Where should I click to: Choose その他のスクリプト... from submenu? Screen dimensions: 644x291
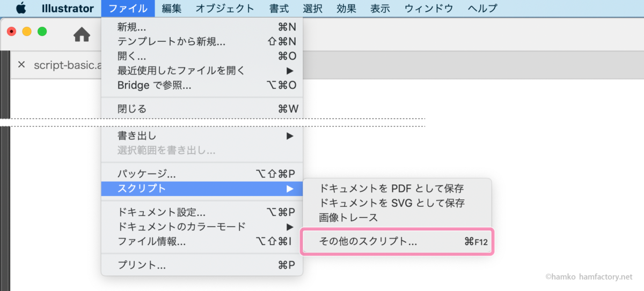(397, 242)
